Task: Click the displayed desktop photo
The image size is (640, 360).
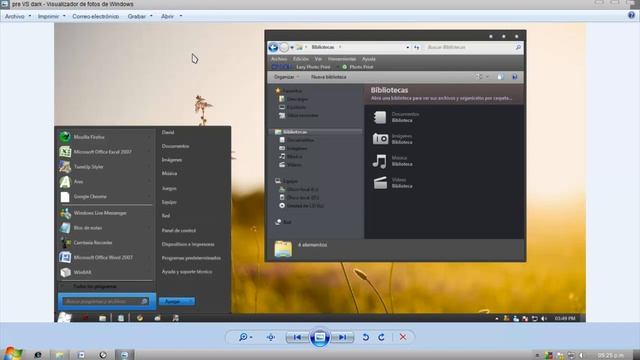Action: click(320, 172)
